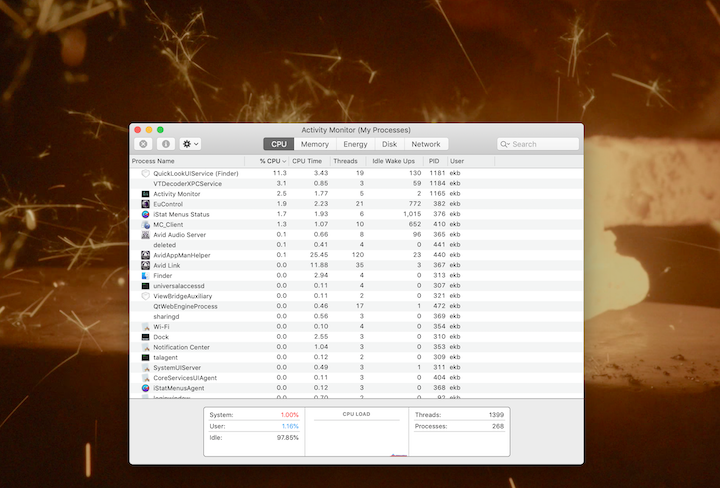The height and width of the screenshot is (488, 720).
Task: Click the ViewBridgeAuxiliary shield icon
Action: pos(146,296)
